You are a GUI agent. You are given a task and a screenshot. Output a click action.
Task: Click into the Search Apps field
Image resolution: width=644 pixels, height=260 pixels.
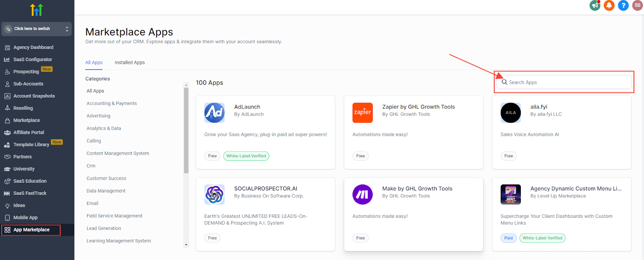(x=564, y=82)
